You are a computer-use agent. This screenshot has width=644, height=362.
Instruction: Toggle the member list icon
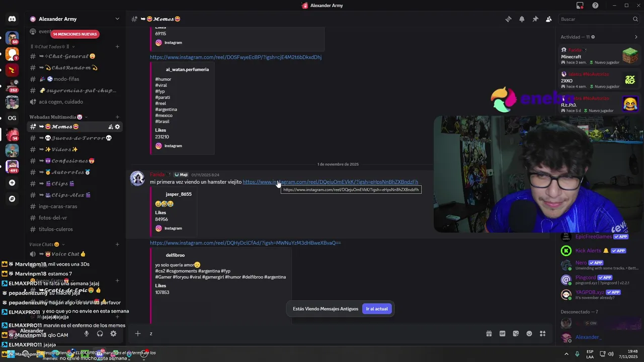pyautogui.click(x=548, y=19)
